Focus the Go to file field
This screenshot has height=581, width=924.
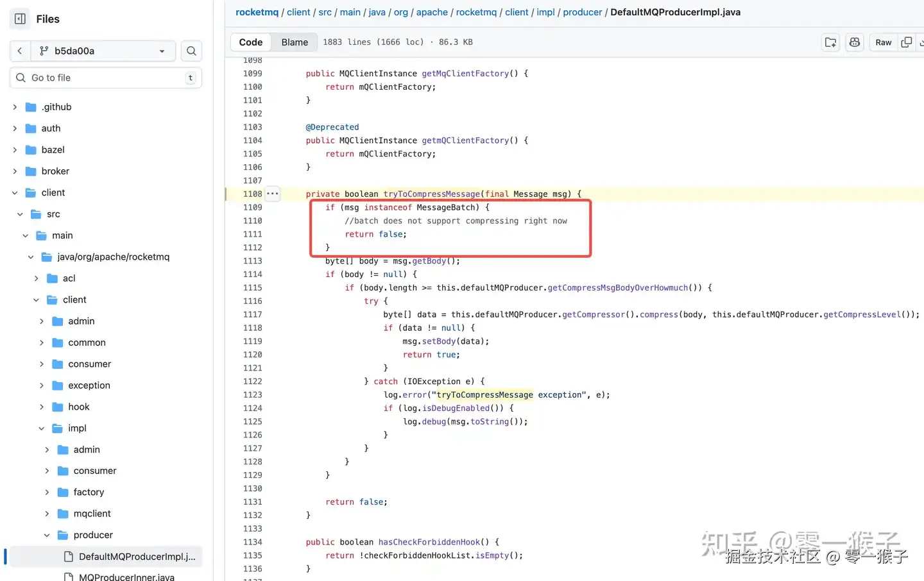106,78
